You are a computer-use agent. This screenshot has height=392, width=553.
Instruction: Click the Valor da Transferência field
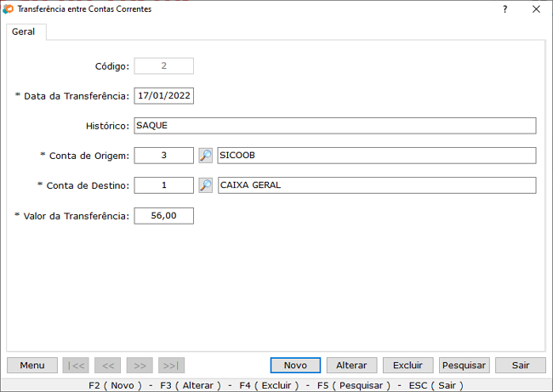(x=164, y=216)
